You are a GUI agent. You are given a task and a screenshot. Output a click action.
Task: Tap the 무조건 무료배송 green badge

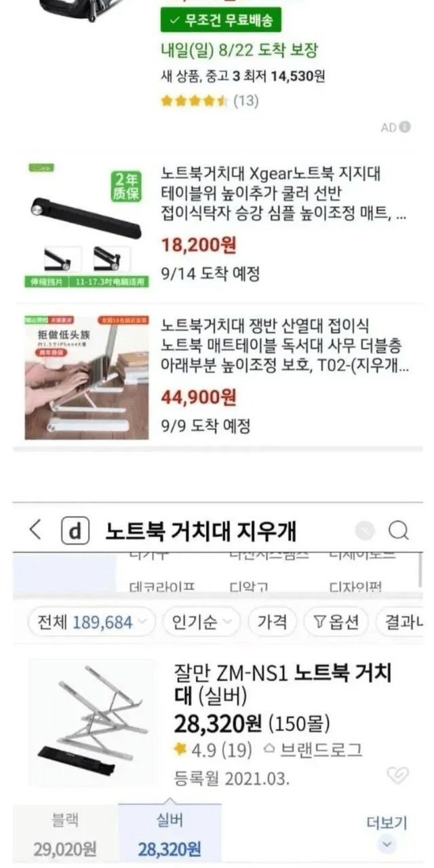click(220, 20)
